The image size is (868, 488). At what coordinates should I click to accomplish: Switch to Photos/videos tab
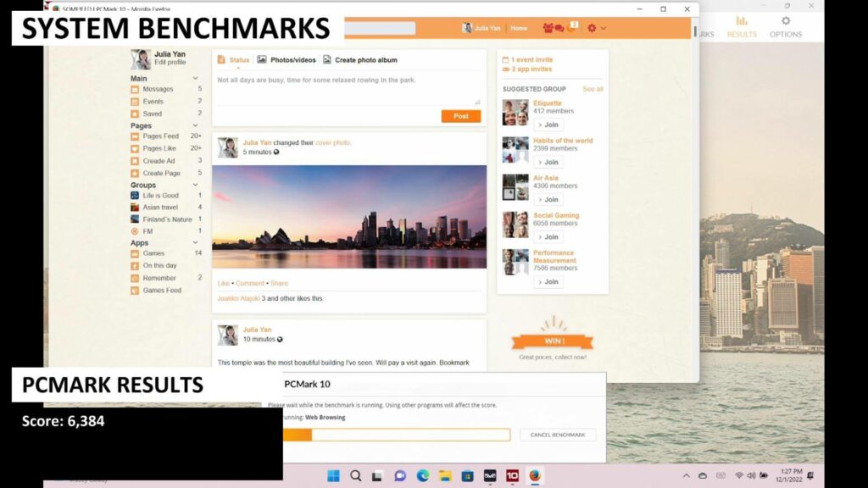pos(287,60)
